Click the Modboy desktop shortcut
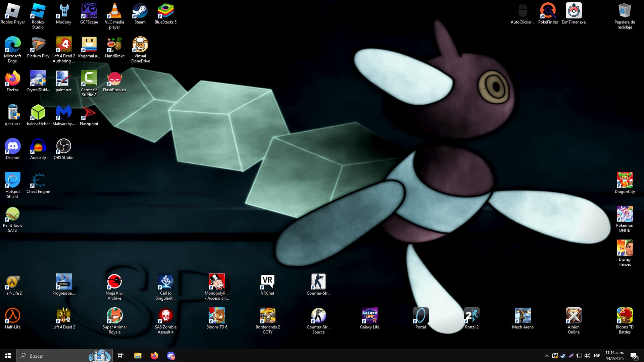This screenshot has width=644, height=362. [x=63, y=13]
